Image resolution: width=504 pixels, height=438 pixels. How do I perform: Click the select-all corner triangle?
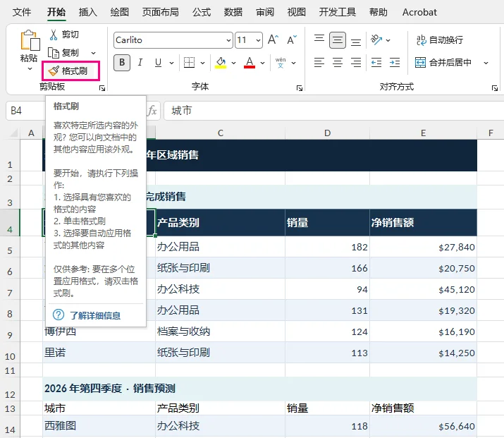coord(13,133)
